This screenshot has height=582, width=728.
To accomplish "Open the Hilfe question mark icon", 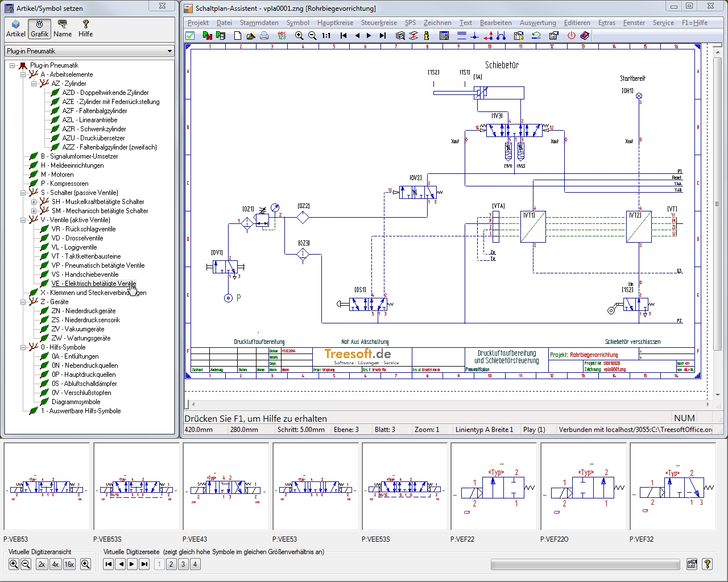I will tap(85, 28).
